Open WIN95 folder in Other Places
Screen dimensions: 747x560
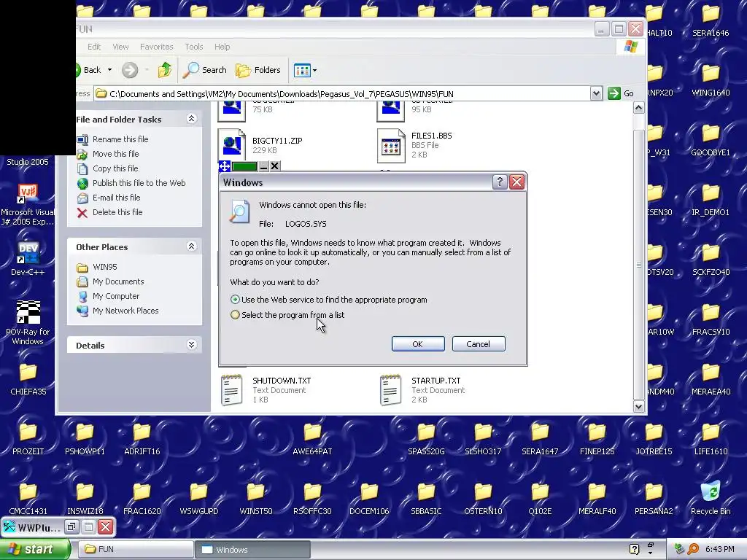pos(105,267)
